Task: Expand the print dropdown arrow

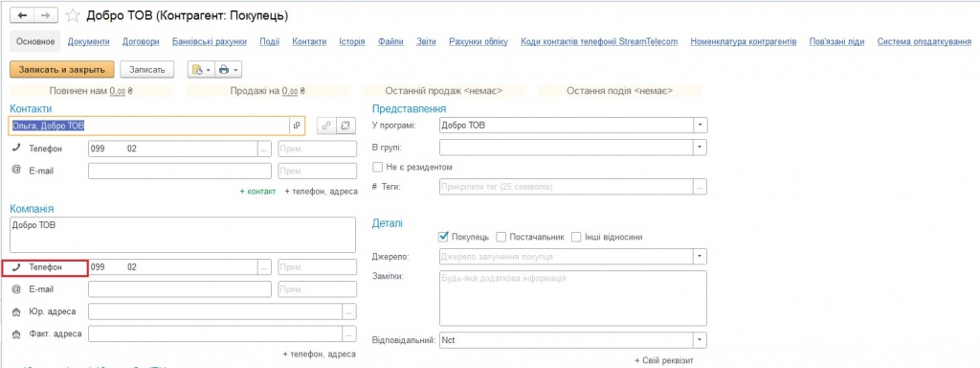Action: [235, 69]
